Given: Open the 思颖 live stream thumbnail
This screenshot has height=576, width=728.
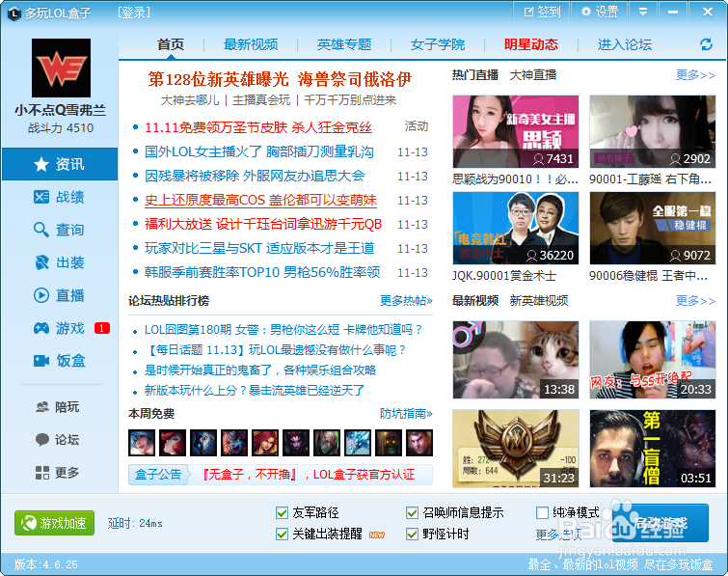Looking at the screenshot, I should click(x=515, y=131).
